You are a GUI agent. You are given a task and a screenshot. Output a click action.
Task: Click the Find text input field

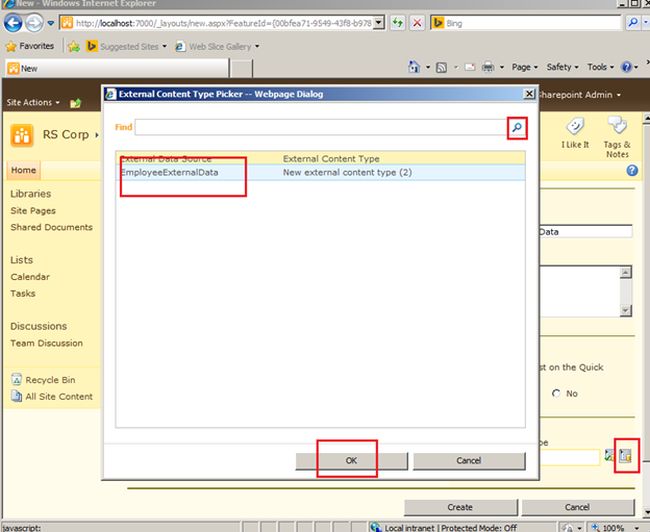point(321,127)
